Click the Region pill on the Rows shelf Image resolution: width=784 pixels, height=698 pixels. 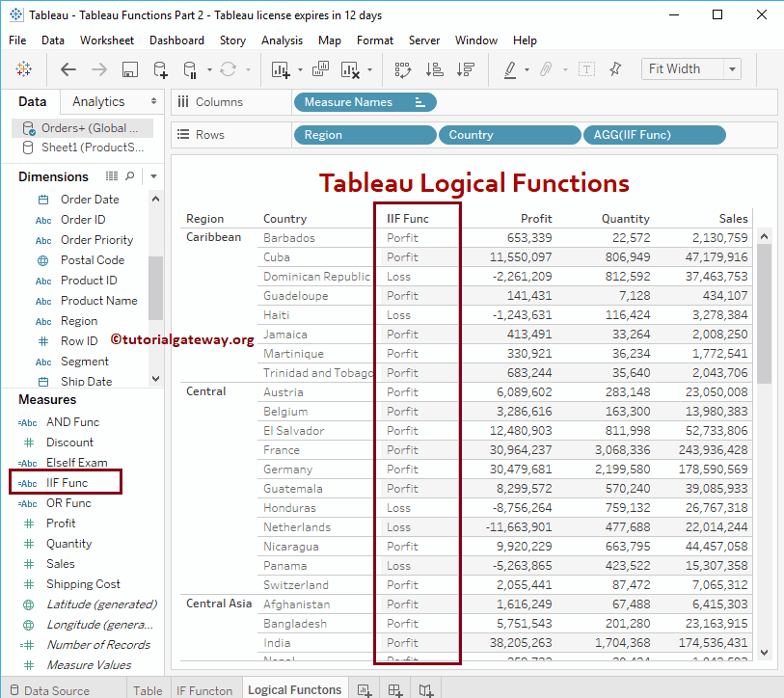[365, 135]
